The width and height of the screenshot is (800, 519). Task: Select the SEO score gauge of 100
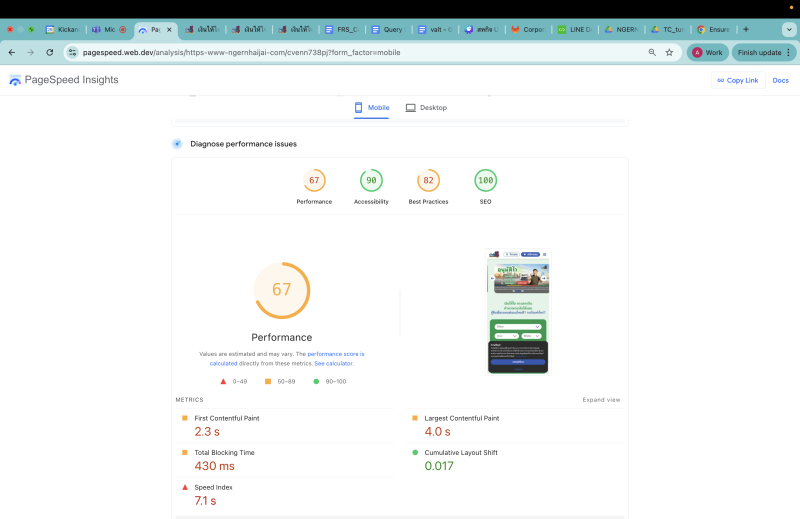click(486, 181)
